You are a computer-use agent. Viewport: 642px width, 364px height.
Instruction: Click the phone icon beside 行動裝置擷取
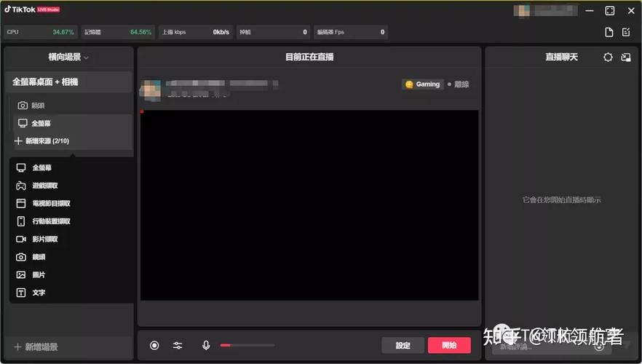tap(21, 221)
